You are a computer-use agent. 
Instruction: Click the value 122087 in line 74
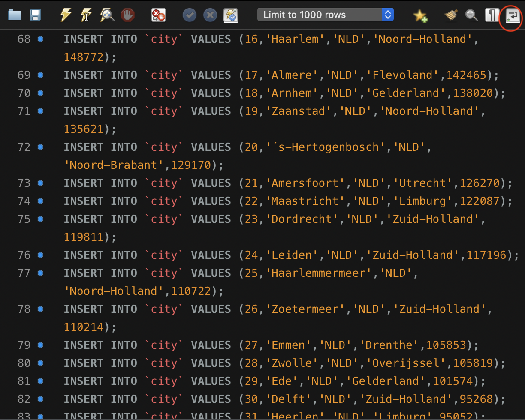pos(480,201)
